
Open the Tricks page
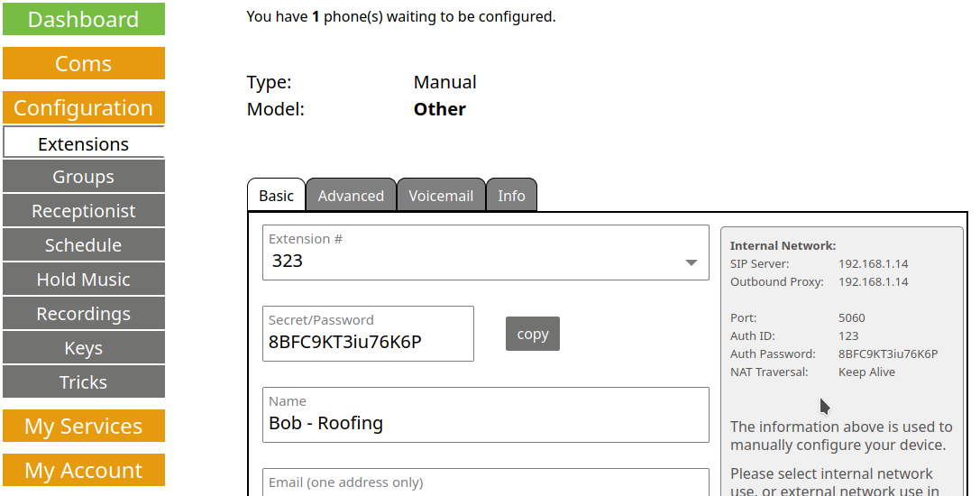(x=83, y=382)
